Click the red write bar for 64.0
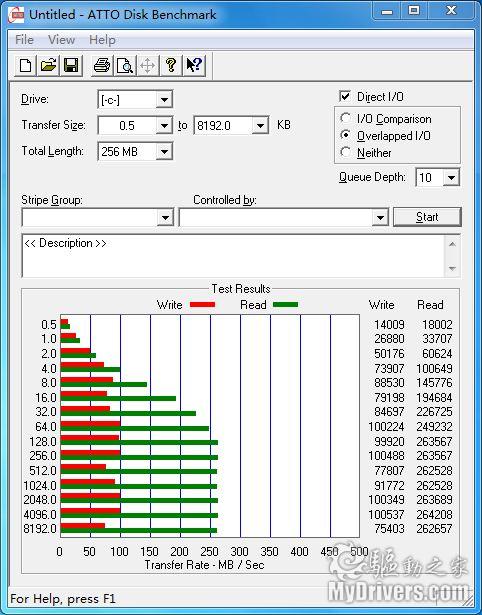 91,424
